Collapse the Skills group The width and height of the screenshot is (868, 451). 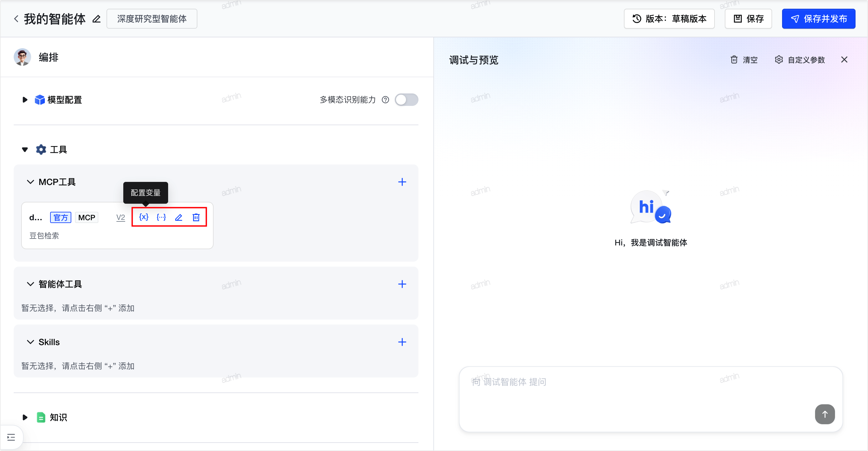[30, 342]
